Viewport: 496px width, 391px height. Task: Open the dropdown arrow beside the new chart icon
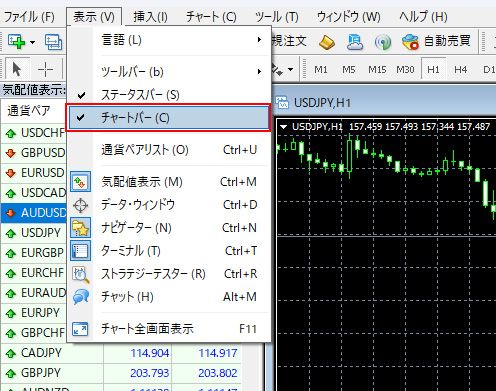pyautogui.click(x=32, y=42)
